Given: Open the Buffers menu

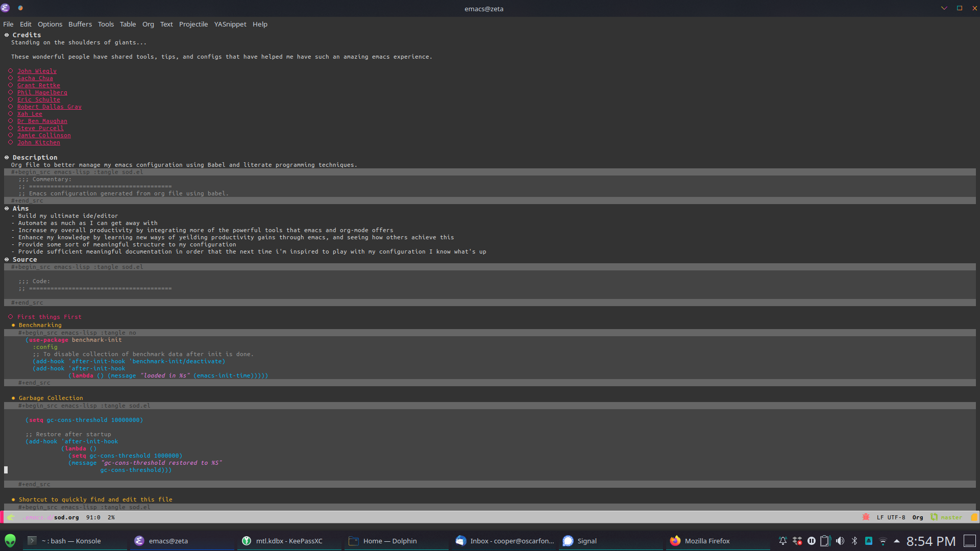Looking at the screenshot, I should [x=80, y=24].
